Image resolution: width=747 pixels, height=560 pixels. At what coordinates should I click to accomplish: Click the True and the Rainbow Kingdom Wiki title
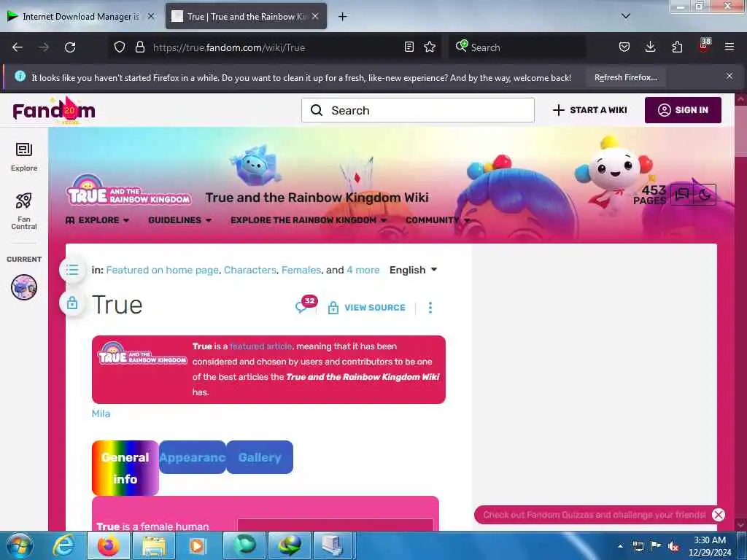pyautogui.click(x=317, y=197)
